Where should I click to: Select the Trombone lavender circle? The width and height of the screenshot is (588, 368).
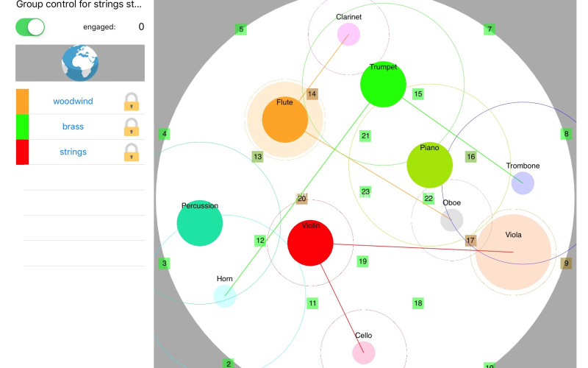523,183
